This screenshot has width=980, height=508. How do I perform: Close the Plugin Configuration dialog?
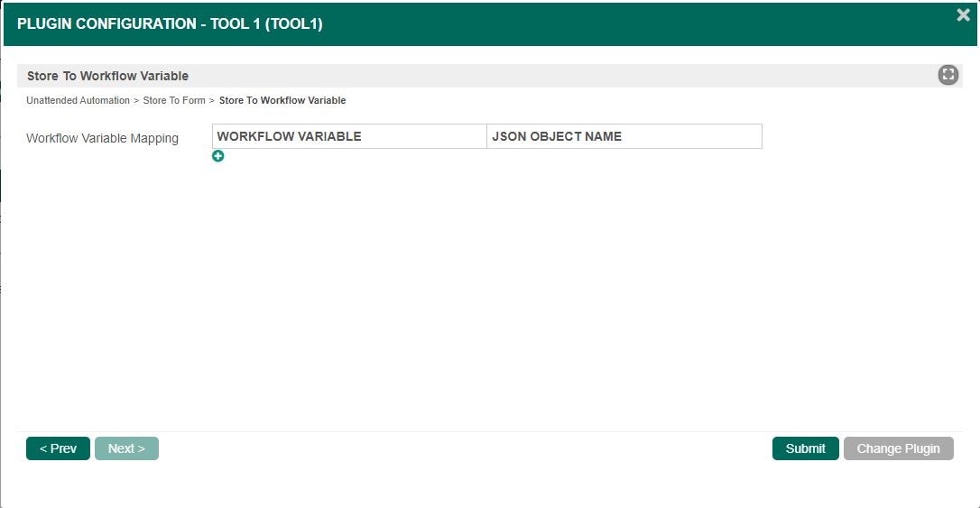coord(963,15)
